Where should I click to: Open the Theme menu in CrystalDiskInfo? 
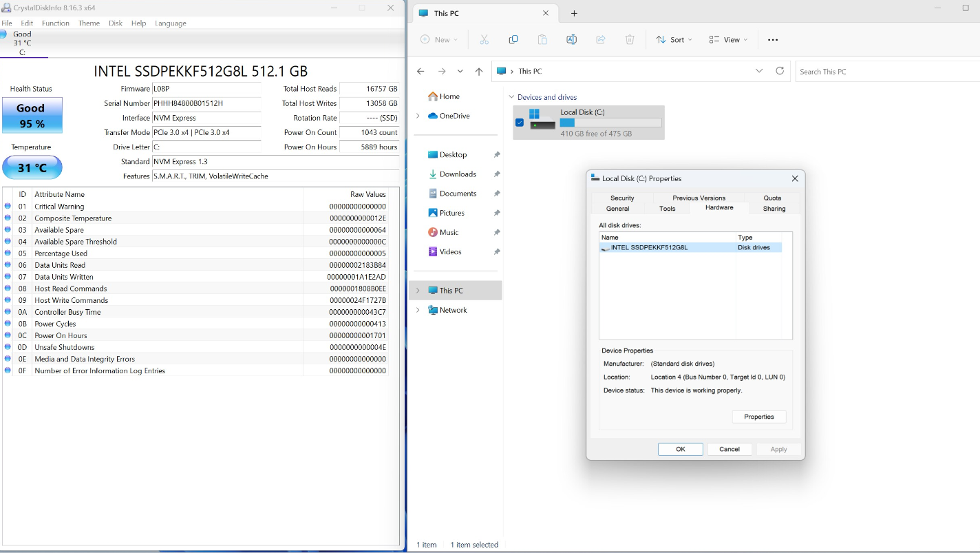pyautogui.click(x=89, y=23)
